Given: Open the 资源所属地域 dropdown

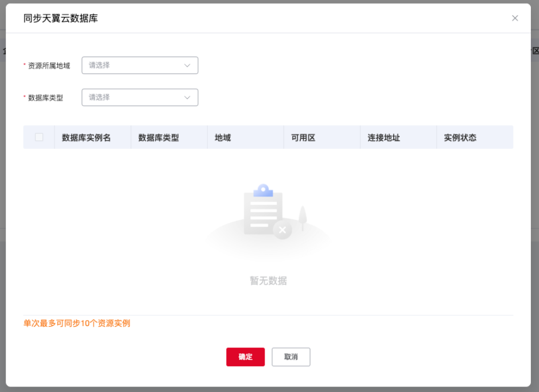Looking at the screenshot, I should click(x=140, y=65).
